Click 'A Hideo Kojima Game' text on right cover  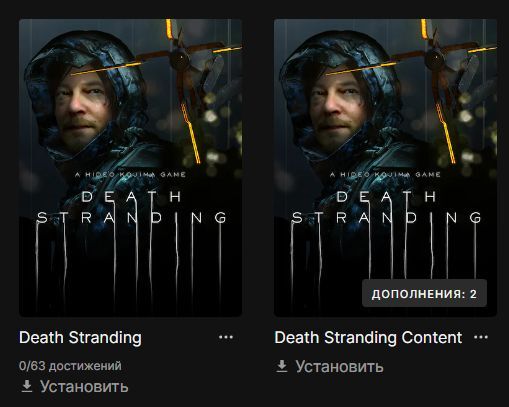[385, 174]
